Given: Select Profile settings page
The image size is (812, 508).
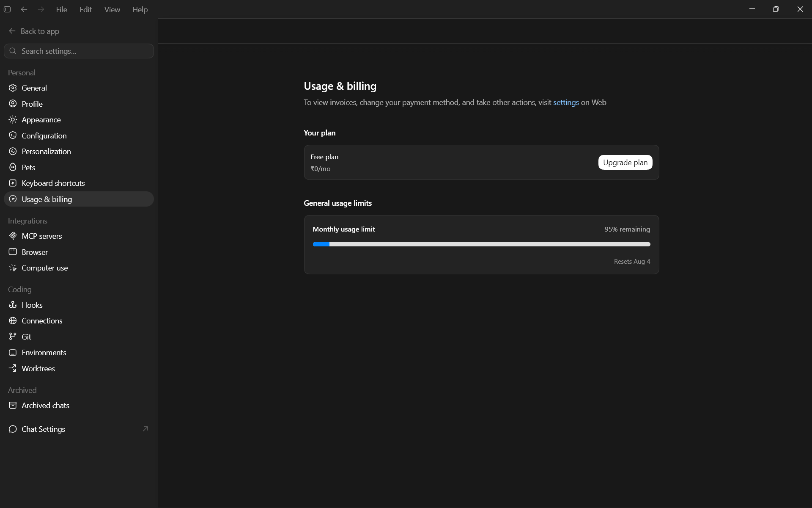Looking at the screenshot, I should point(79,104).
